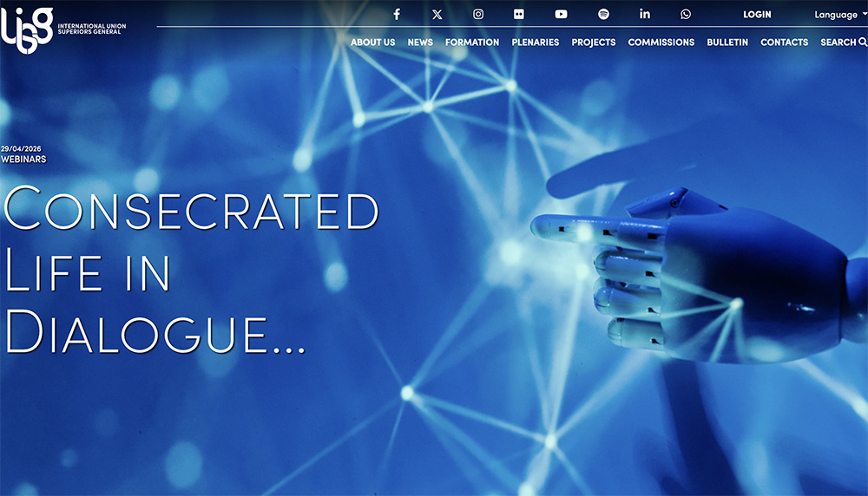
Task: Click the WEBINARS category label
Action: (x=23, y=160)
